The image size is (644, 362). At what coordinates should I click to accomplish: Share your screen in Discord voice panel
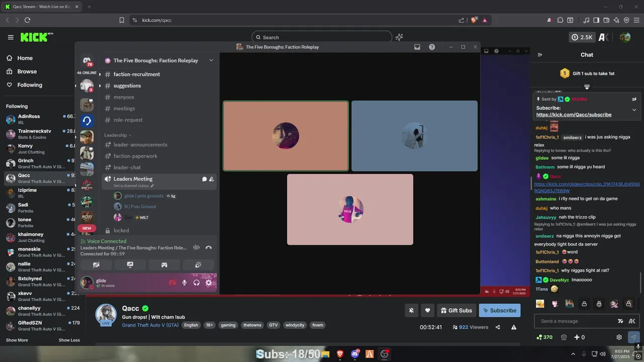coord(130,265)
